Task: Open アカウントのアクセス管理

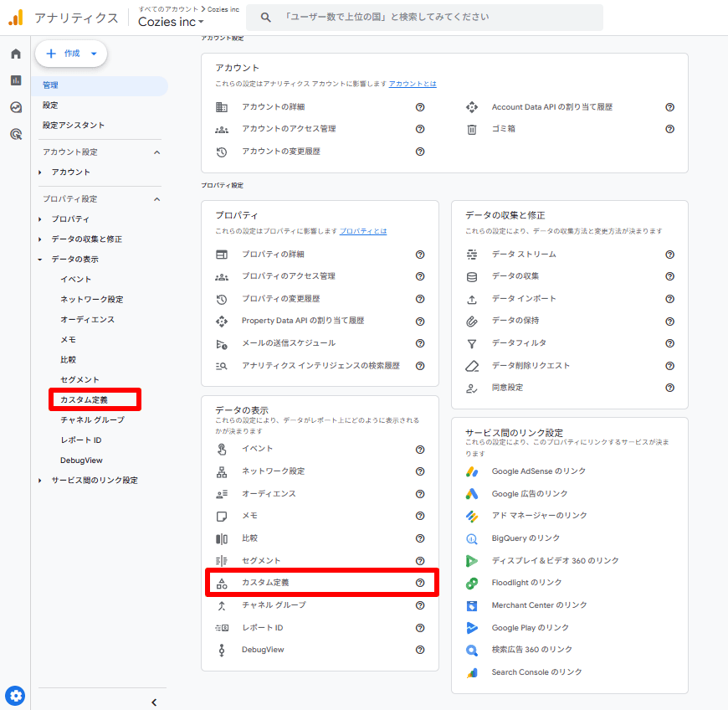Action: click(x=289, y=129)
